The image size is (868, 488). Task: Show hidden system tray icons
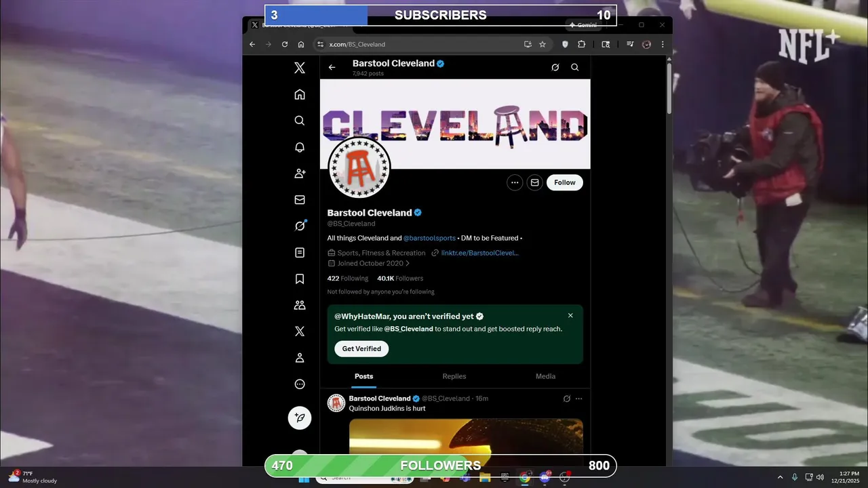coord(780,477)
